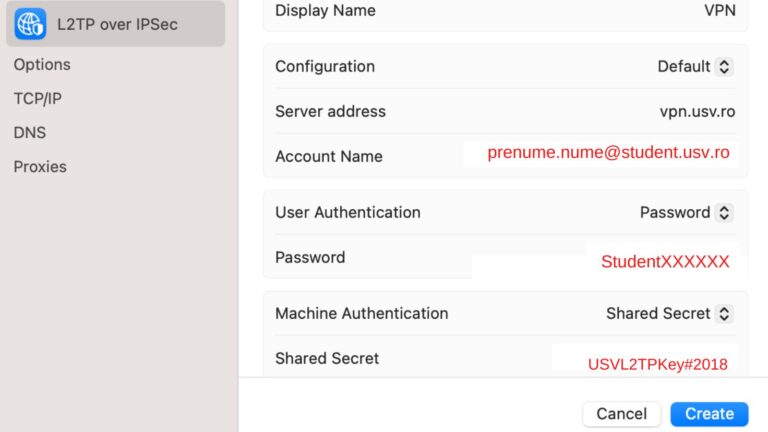Open Machine Authentication Shared Secret dropdown
This screenshot has width=768, height=432.
coord(670,313)
